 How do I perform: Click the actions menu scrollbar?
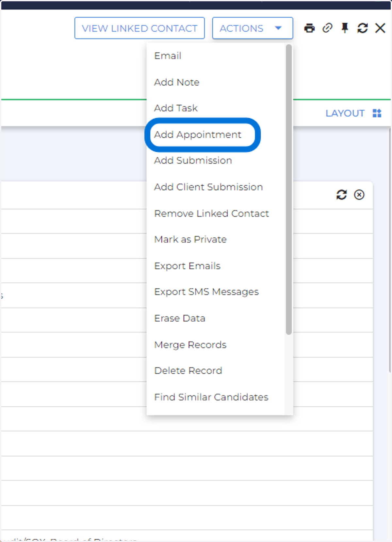click(x=288, y=190)
